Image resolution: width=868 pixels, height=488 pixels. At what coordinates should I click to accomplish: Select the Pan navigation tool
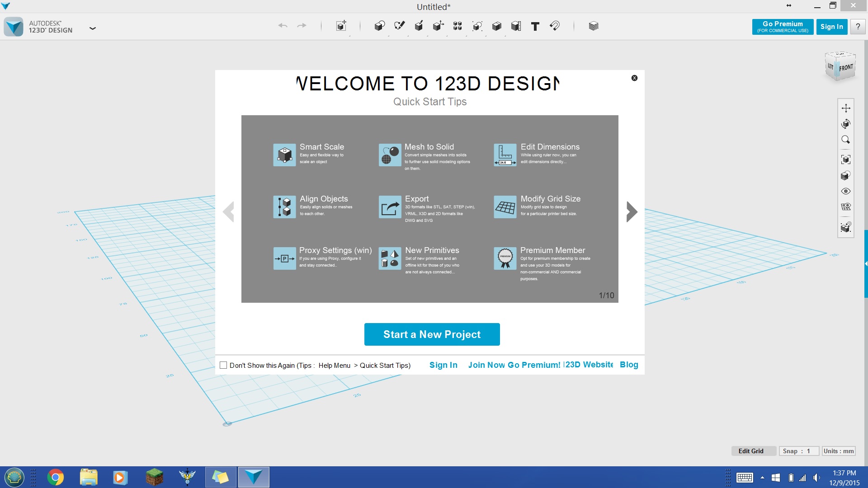pyautogui.click(x=846, y=108)
